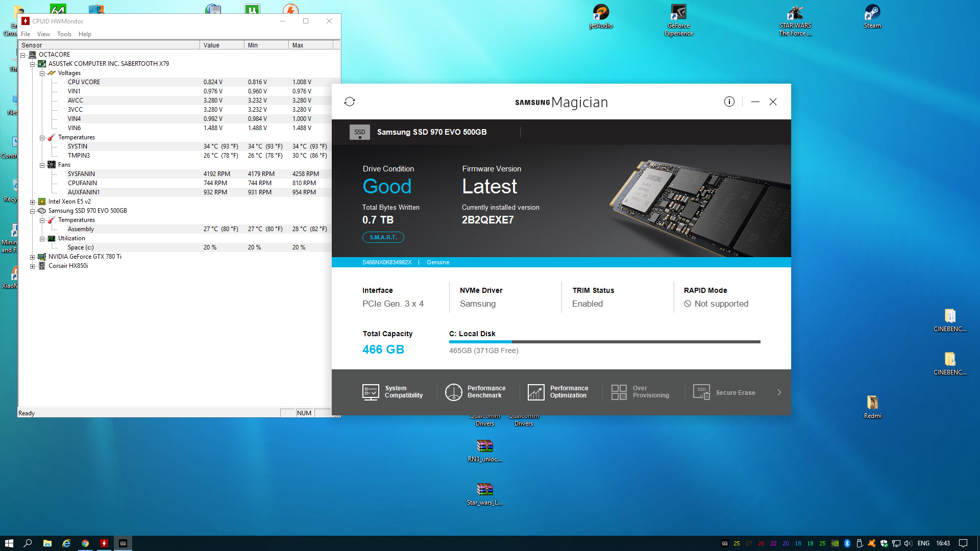This screenshot has height=551, width=980.
Task: Click the serial number S466NX0K834982X
Action: coord(387,262)
